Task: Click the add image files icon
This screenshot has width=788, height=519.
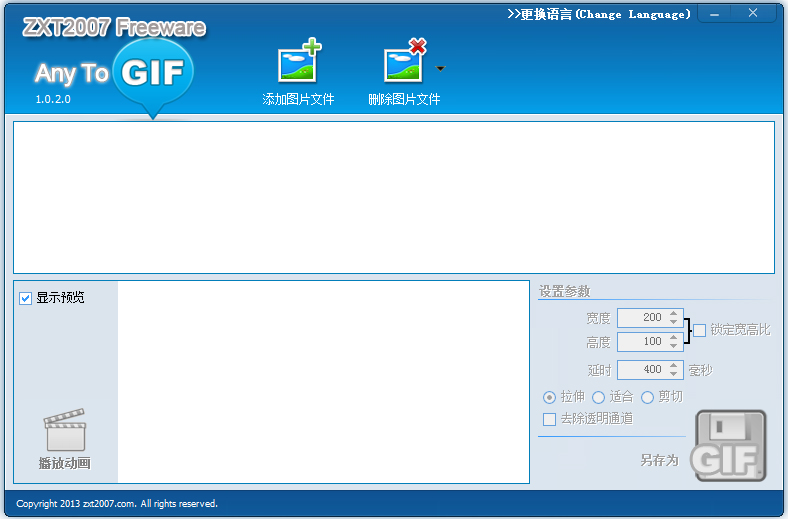Action: point(300,61)
